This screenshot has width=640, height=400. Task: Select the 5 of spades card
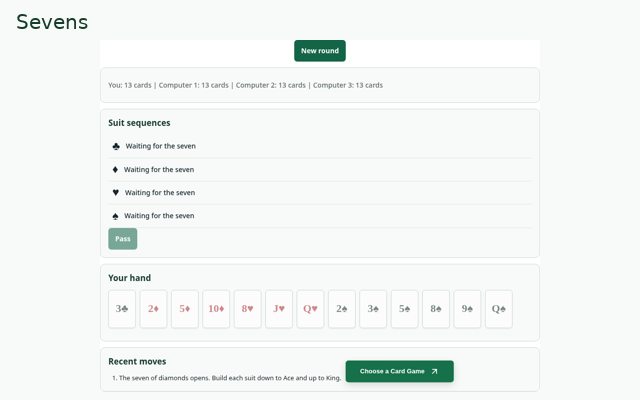(404, 309)
